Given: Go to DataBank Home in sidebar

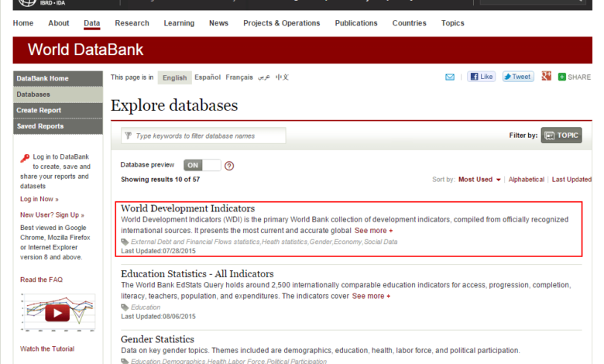Looking at the screenshot, I should coord(58,78).
